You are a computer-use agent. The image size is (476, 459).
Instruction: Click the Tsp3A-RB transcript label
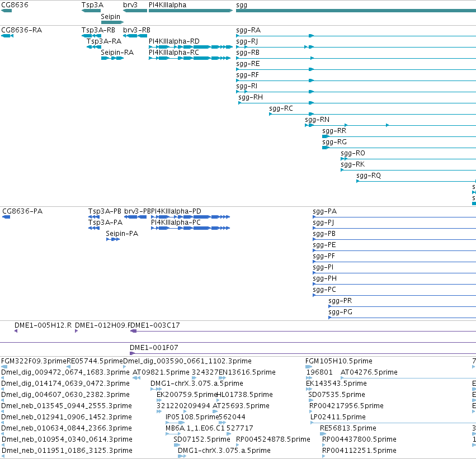(98, 30)
